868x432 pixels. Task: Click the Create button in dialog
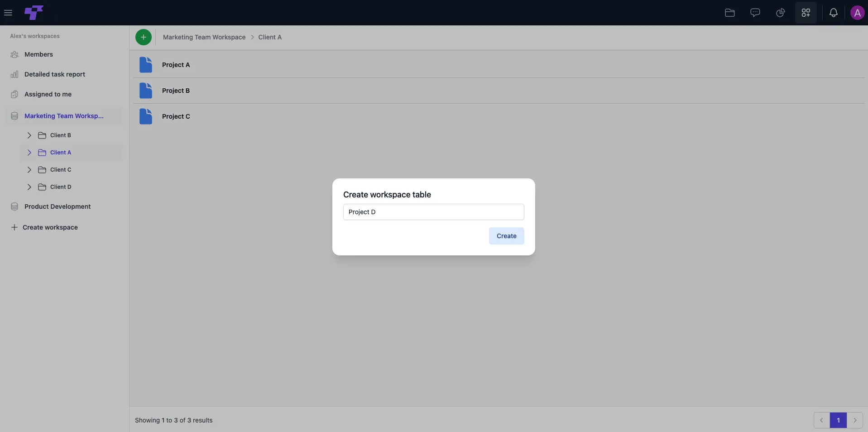pos(506,236)
